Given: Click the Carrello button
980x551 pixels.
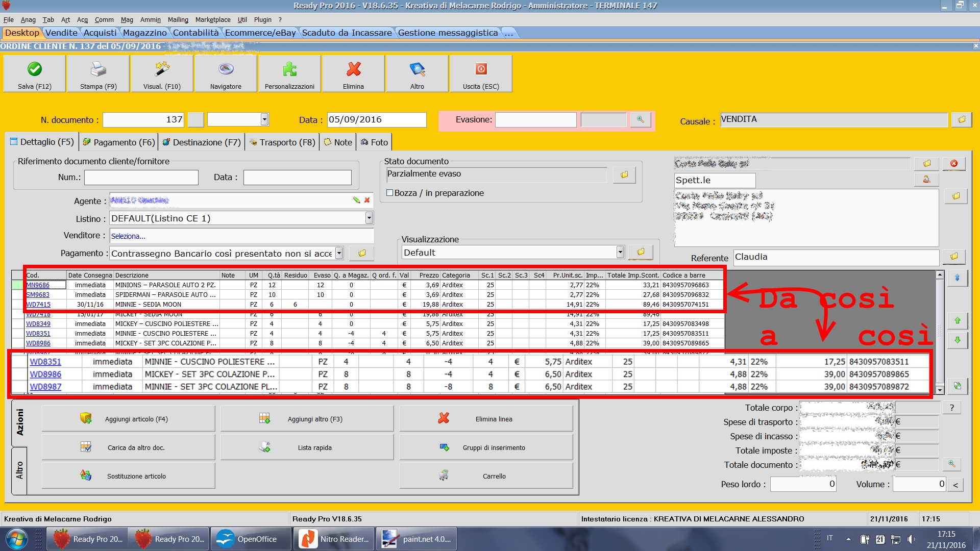Looking at the screenshot, I should (x=486, y=476).
